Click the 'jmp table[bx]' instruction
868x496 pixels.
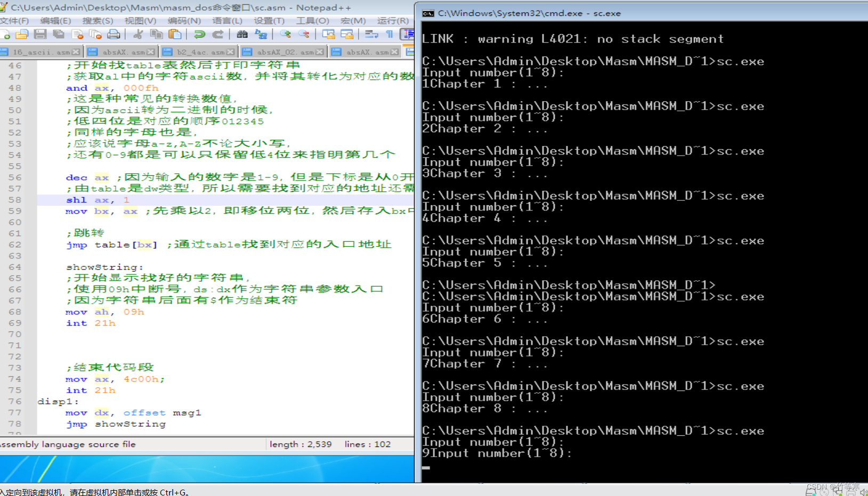[x=112, y=245]
